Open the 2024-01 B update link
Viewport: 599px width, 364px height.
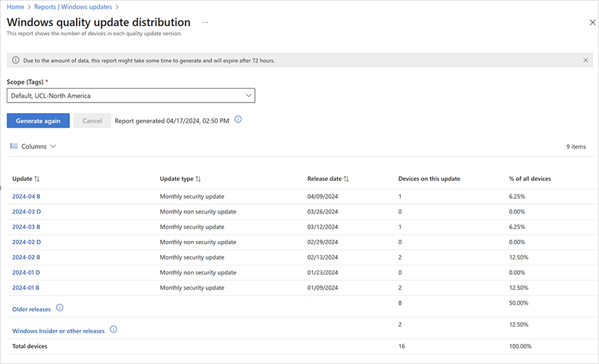point(25,287)
